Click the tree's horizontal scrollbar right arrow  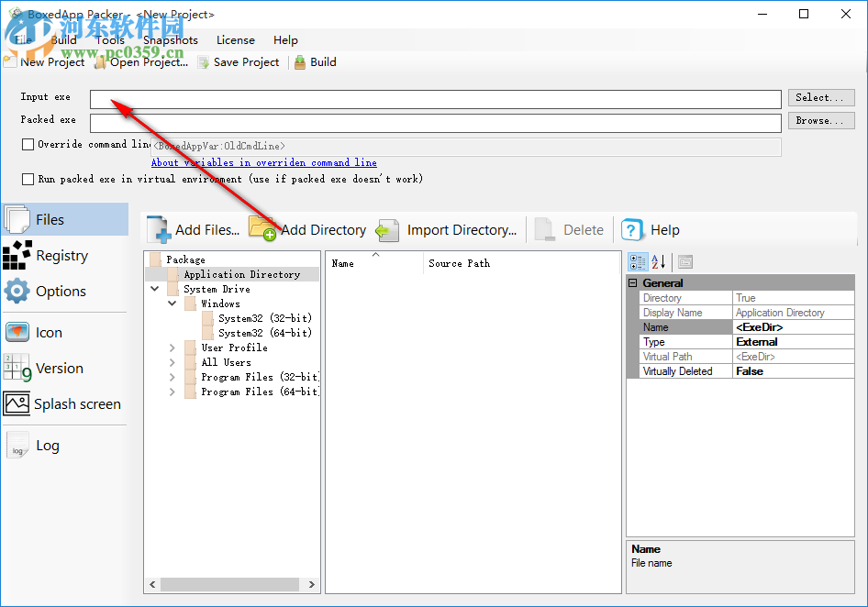[x=312, y=584]
